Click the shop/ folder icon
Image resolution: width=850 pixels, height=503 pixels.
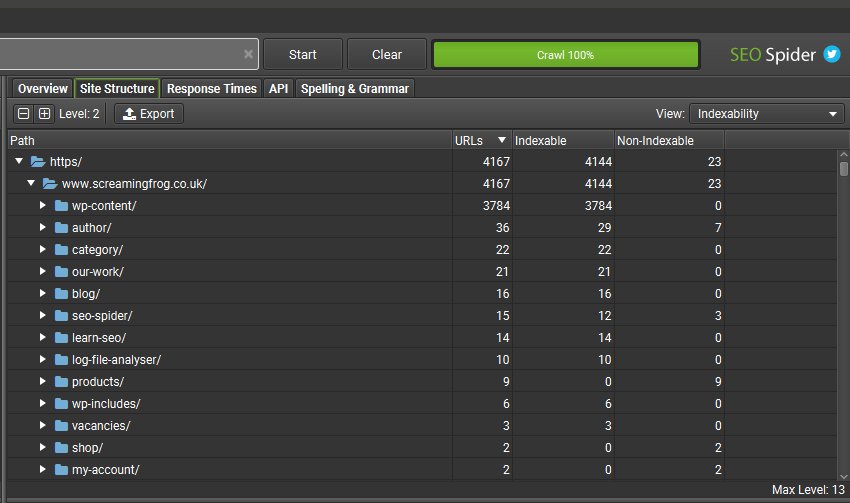(61, 448)
